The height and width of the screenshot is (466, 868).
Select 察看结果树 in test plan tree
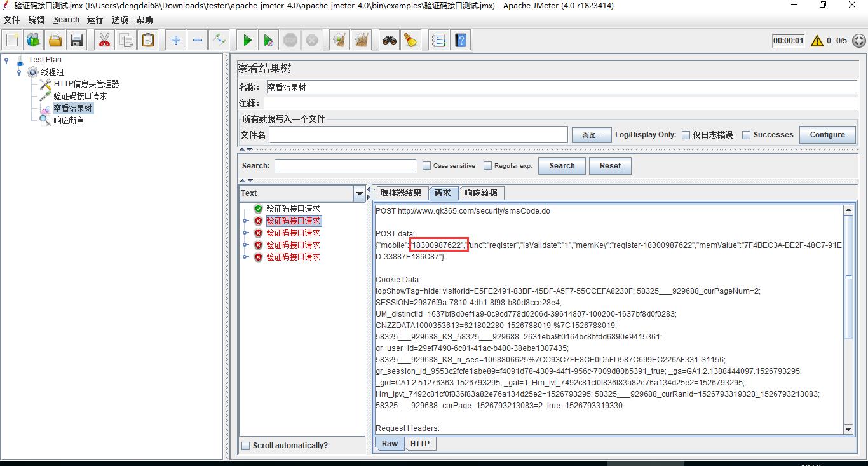(x=73, y=108)
